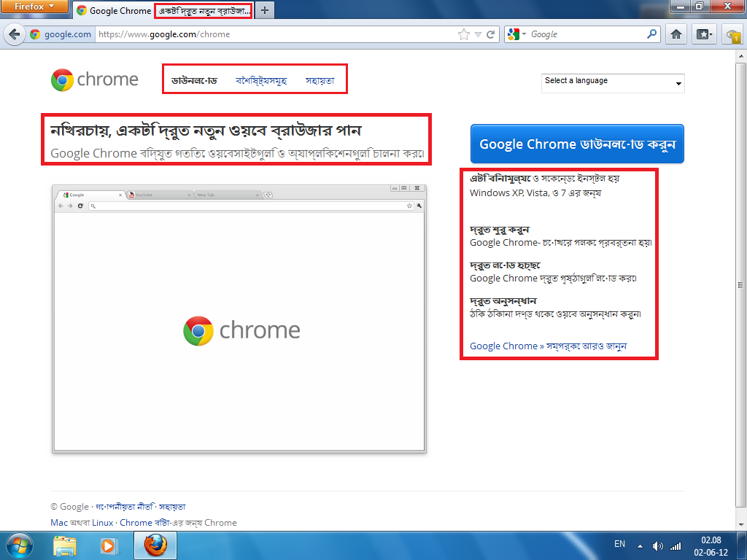Screen dimensions: 747x560
Task: Open the network signal tray icon
Action: pyautogui.click(x=676, y=546)
